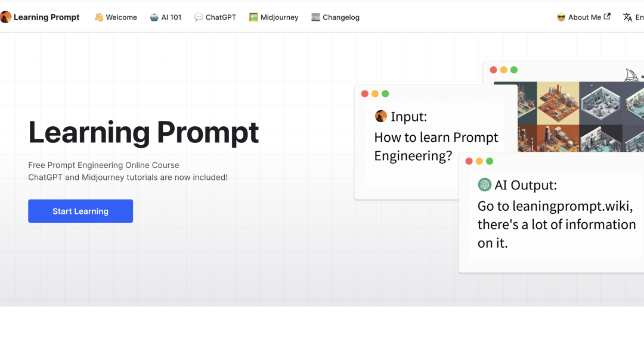Image resolution: width=644 pixels, height=349 pixels.
Task: Click the grey isometric room thumbnail
Action: (x=600, y=102)
